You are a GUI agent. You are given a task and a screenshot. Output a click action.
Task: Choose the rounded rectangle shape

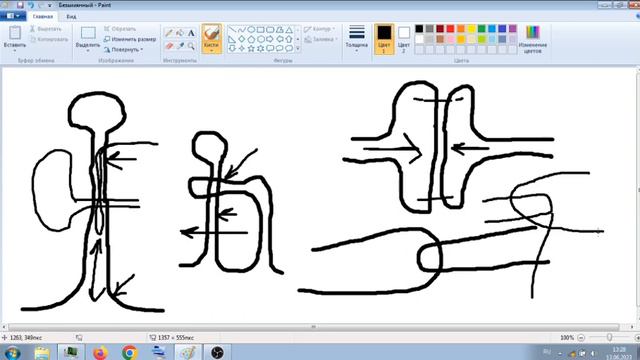click(x=270, y=30)
